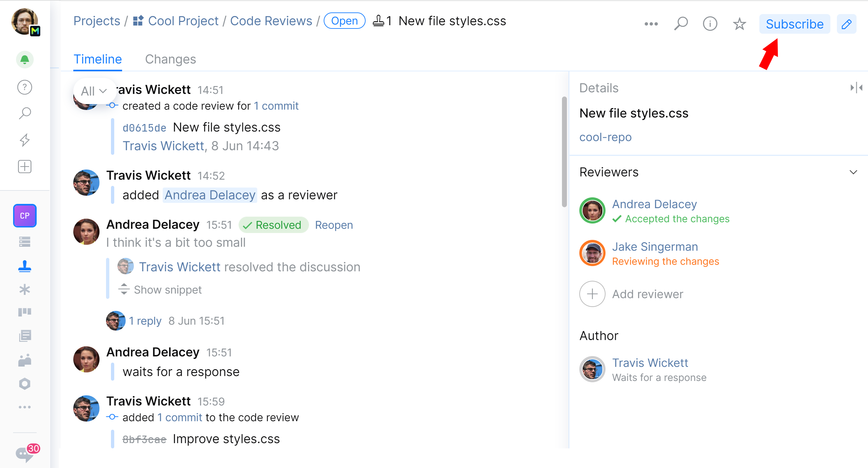The width and height of the screenshot is (868, 468).
Task: Click the timeline vertical scrollbar
Action: [564, 152]
